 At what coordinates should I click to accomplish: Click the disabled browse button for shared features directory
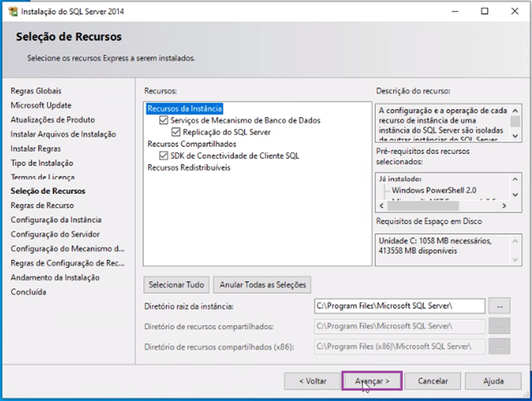coord(500,326)
